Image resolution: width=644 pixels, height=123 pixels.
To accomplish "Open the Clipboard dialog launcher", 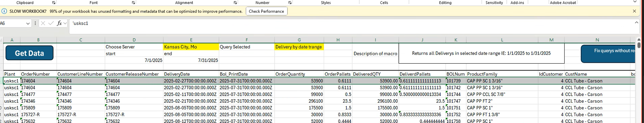I will (x=54, y=3).
